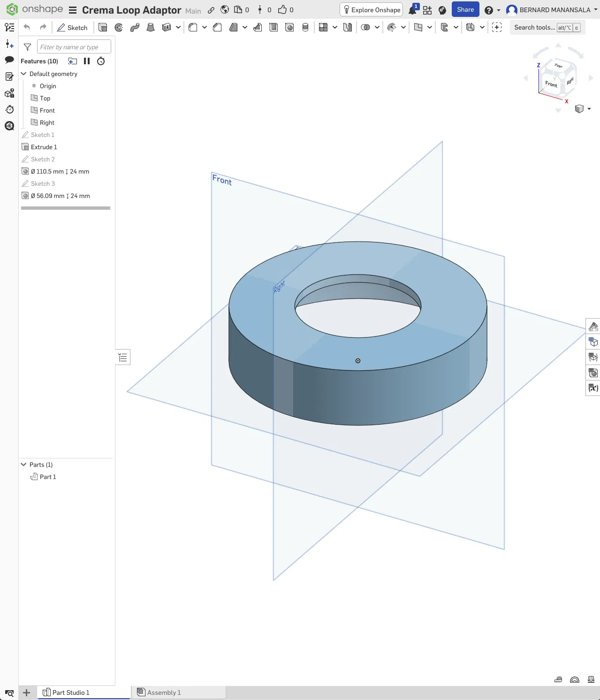Image resolution: width=600 pixels, height=700 pixels.
Task: Click the Explore Onshape button
Action: [x=372, y=10]
